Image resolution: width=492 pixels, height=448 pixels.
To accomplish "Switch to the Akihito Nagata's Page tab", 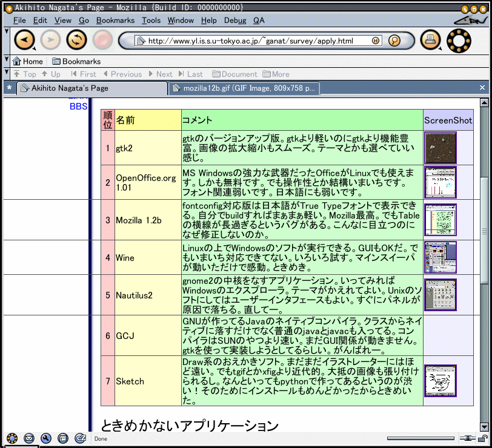I will click(x=92, y=88).
